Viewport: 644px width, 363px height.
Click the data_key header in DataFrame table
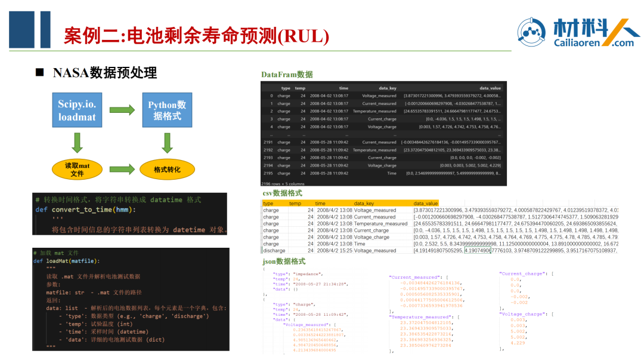388,88
